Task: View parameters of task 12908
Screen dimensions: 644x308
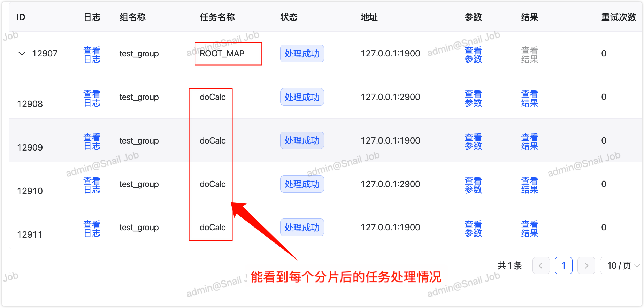Action: click(473, 98)
